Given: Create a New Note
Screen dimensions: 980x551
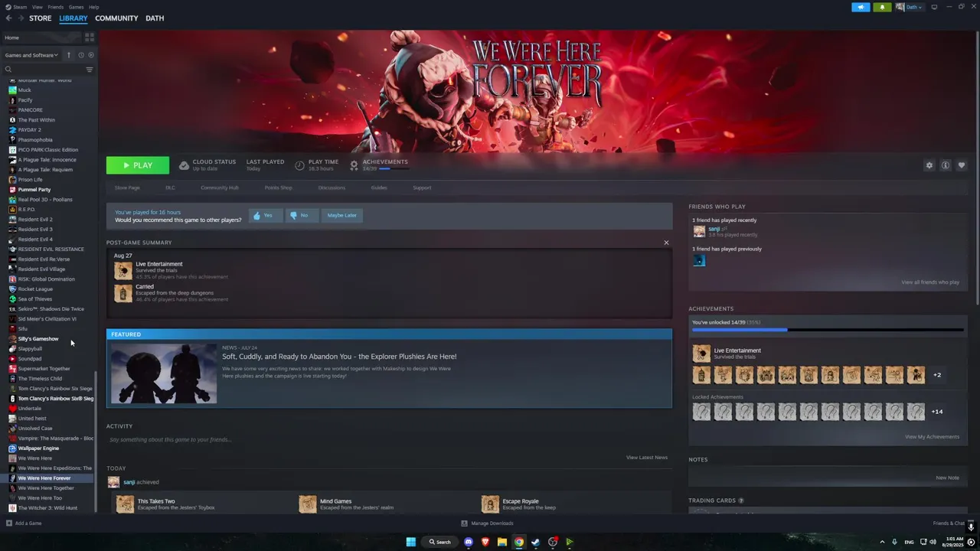Looking at the screenshot, I should (947, 478).
